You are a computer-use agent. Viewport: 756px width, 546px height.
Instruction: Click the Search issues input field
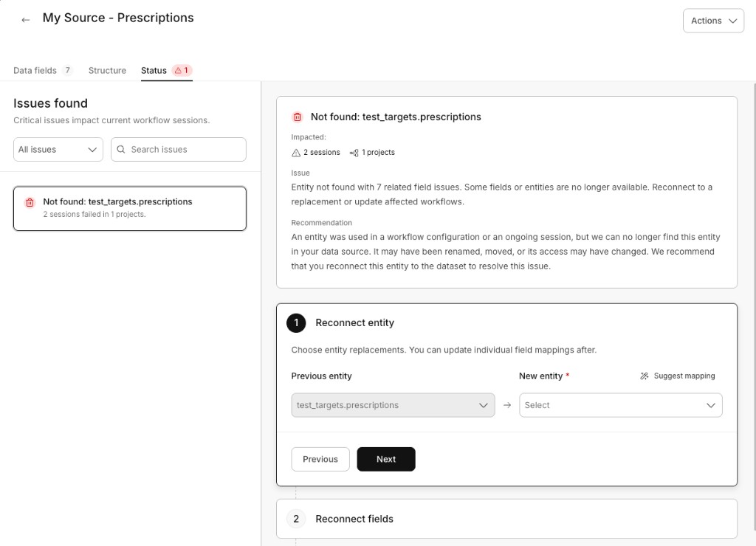[x=179, y=149]
